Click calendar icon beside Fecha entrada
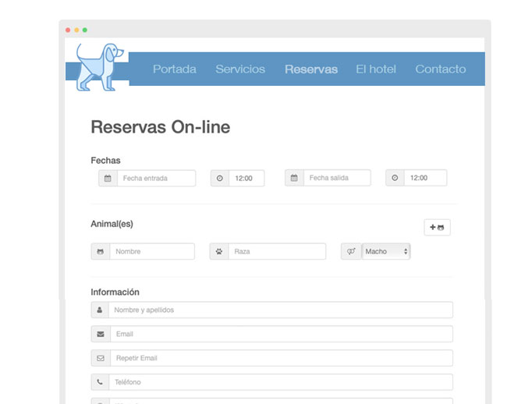Screen dimensions: 532x404 (108, 179)
